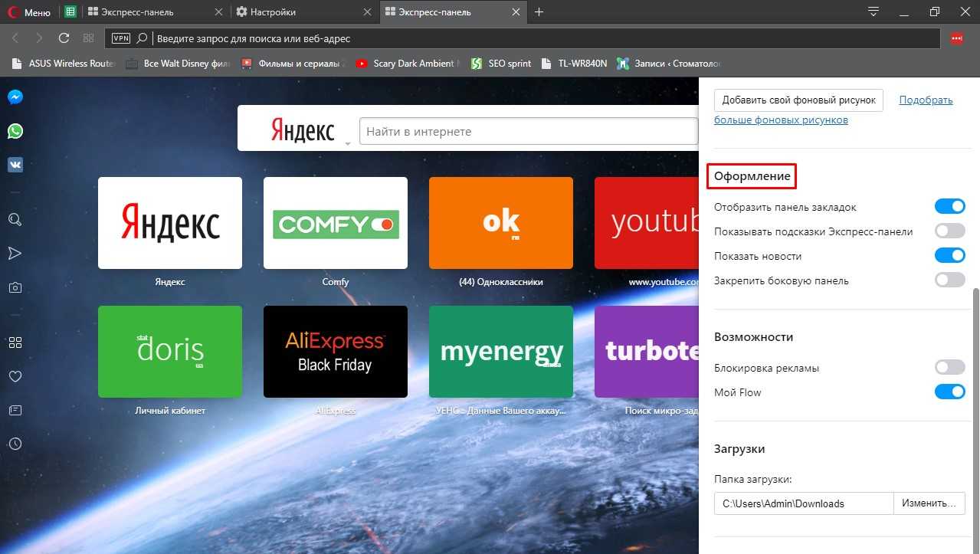Open VK messenger sidebar icon
980x554 pixels.
tap(15, 165)
